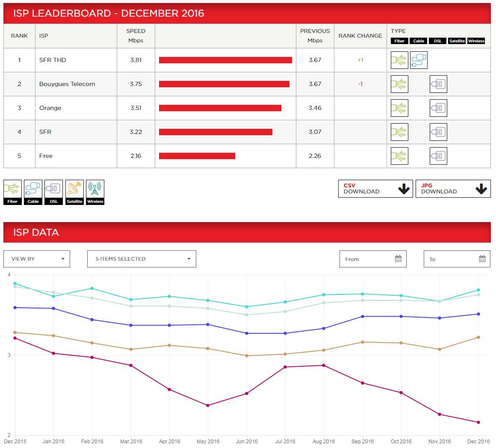Click the 'RANK' column header
The image size is (496, 448).
pos(19,36)
